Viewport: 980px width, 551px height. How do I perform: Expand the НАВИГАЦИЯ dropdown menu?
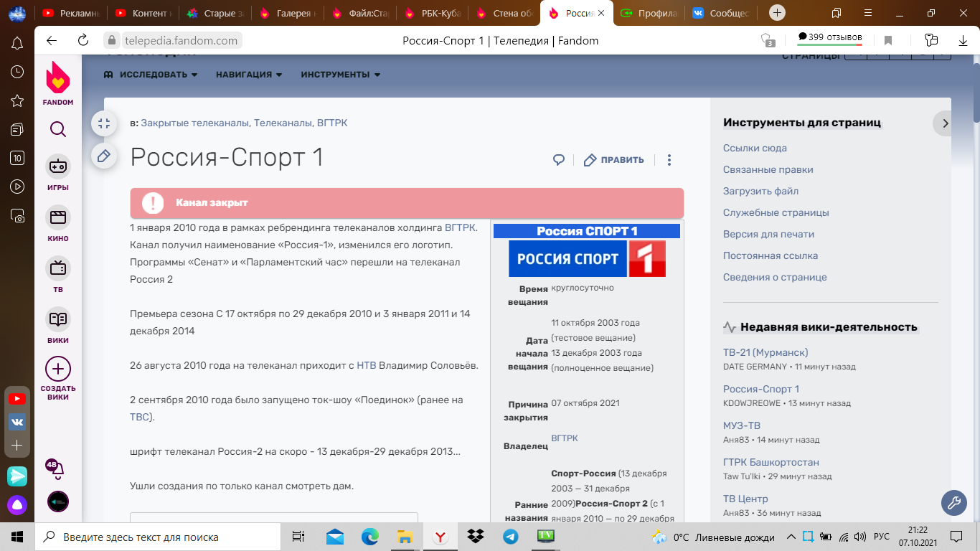249,75
